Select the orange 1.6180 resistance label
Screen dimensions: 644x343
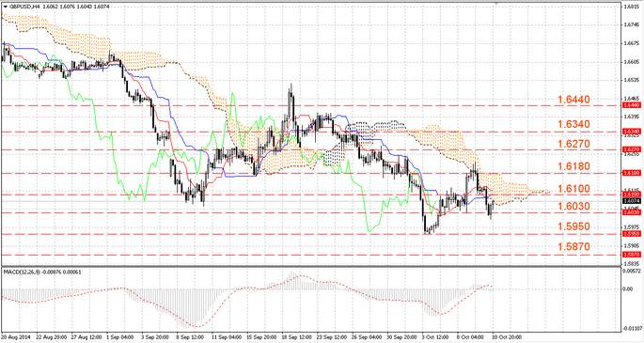(573, 166)
